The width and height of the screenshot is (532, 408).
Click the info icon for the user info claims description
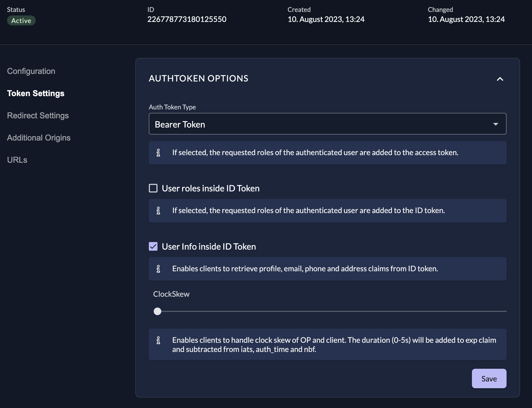point(158,269)
